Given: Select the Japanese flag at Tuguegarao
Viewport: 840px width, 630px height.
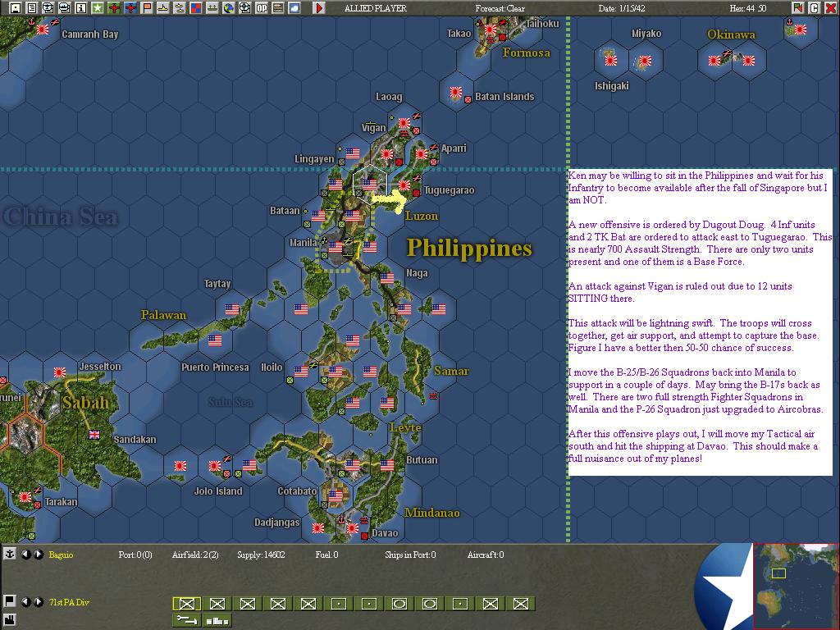Looking at the screenshot, I should 404,185.
